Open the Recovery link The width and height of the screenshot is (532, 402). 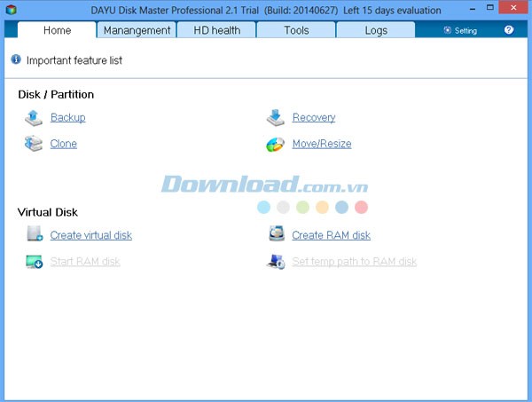click(x=314, y=117)
